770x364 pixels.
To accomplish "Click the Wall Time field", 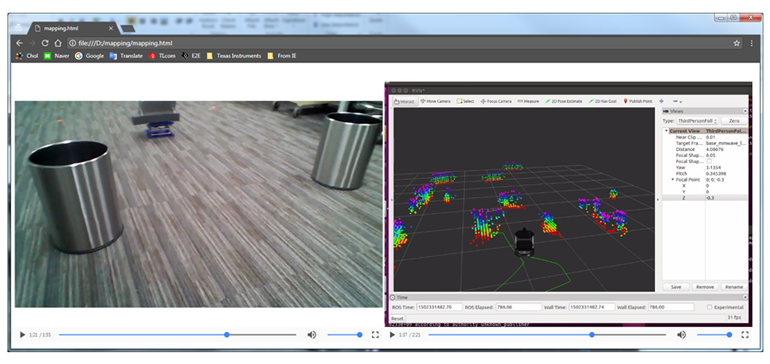I will tap(592, 307).
